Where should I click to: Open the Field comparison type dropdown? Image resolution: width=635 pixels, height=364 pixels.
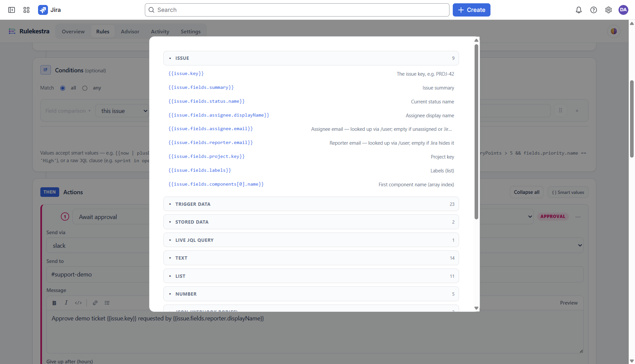pos(68,111)
